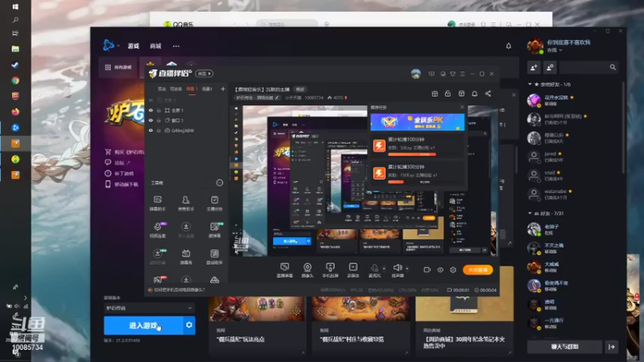Click the 扬声器 speaker icon
Screen dimensions: 644x362
(x=397, y=269)
